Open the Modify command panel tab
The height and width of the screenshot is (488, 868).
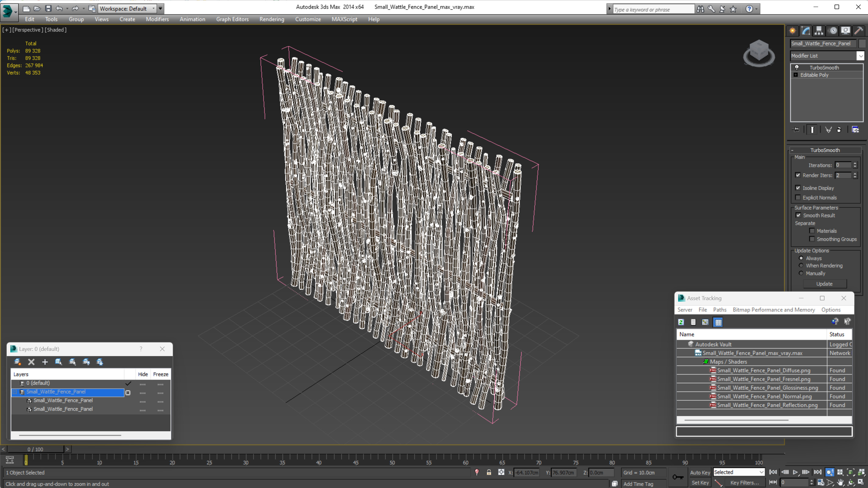coord(806,31)
